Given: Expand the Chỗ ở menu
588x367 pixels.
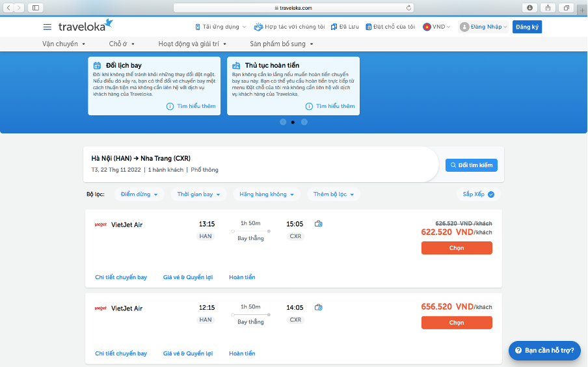Looking at the screenshot, I should pos(122,44).
